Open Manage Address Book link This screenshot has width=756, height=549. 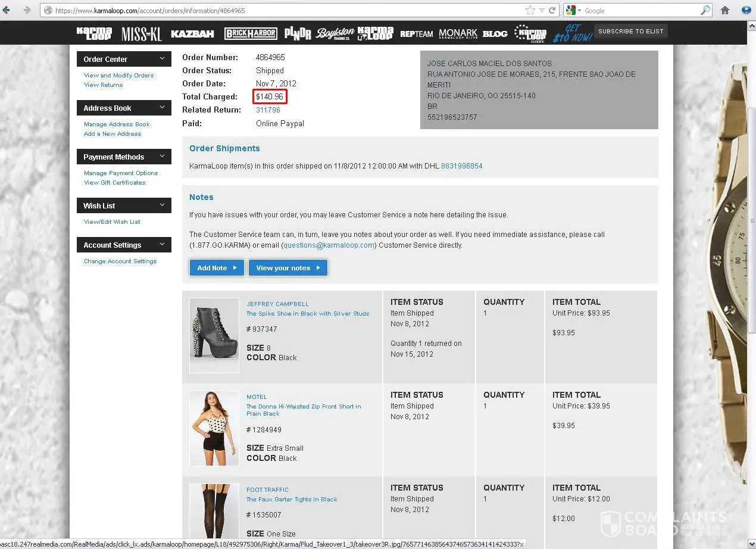pos(117,124)
